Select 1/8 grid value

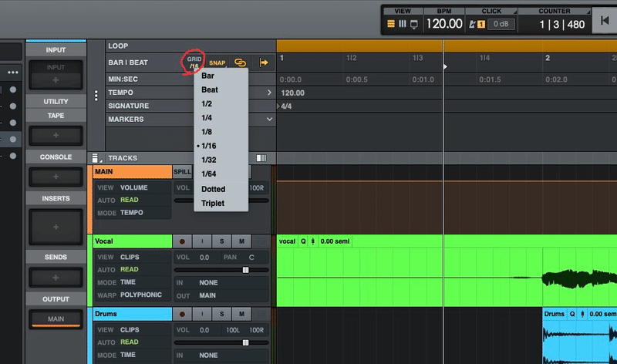point(221,132)
